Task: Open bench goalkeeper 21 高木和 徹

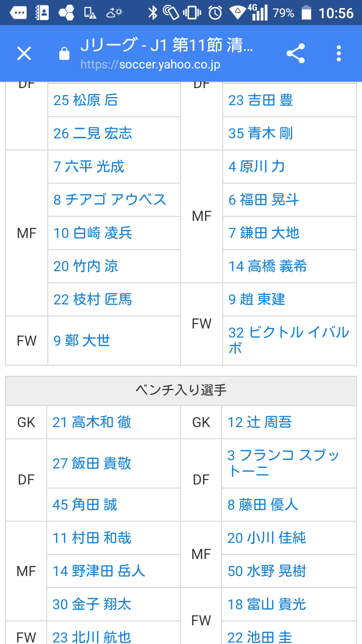Action: (x=92, y=422)
